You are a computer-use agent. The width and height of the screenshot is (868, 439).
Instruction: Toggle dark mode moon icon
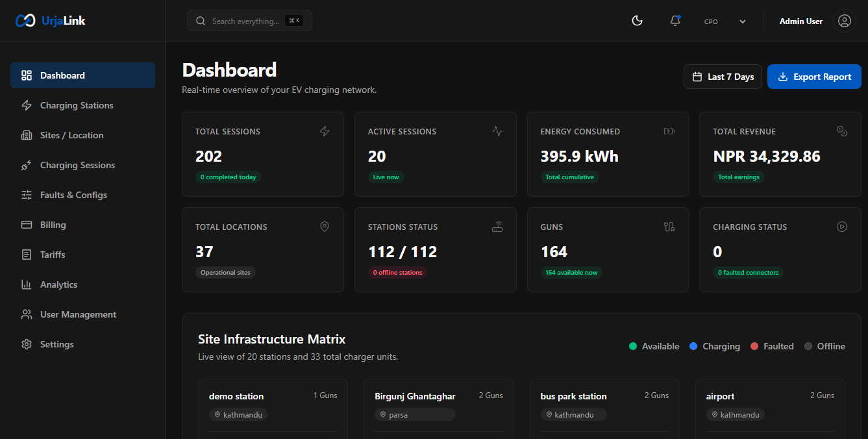coord(637,21)
